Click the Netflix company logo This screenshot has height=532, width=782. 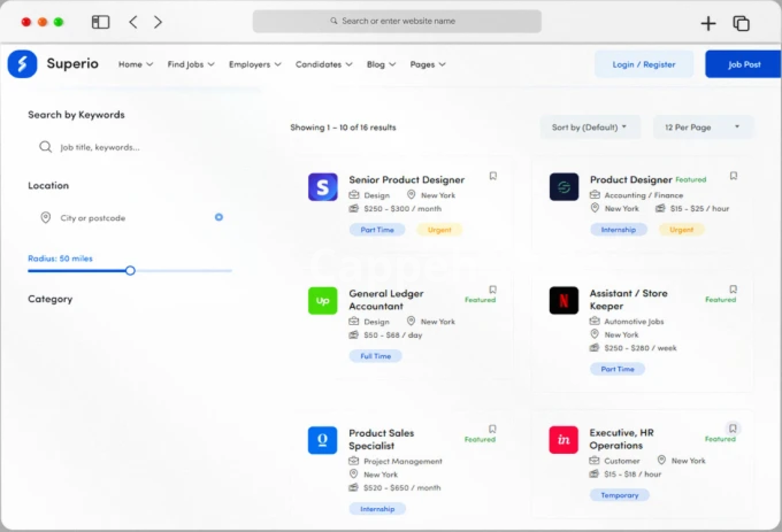pos(564,300)
